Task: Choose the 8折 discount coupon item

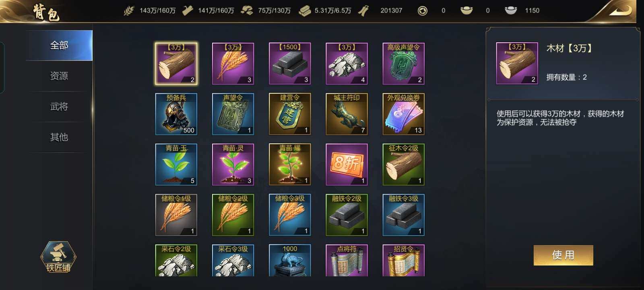Action: (347, 164)
